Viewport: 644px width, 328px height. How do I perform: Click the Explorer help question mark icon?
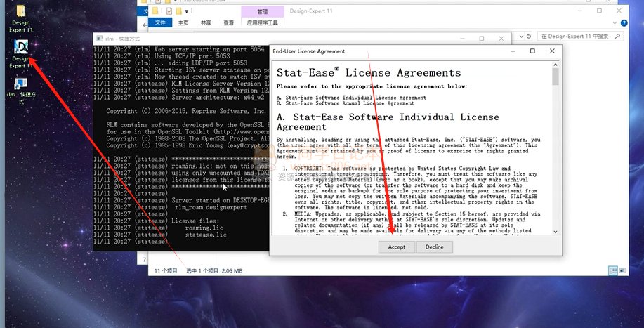point(624,23)
